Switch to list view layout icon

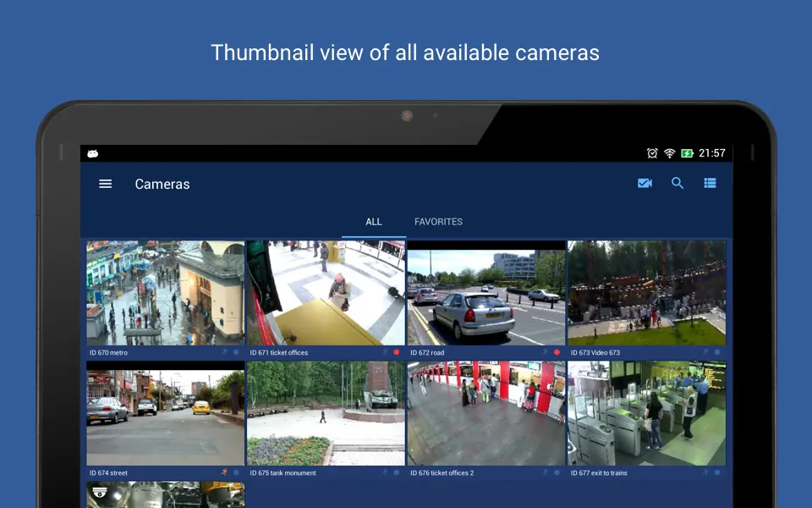[710, 183]
